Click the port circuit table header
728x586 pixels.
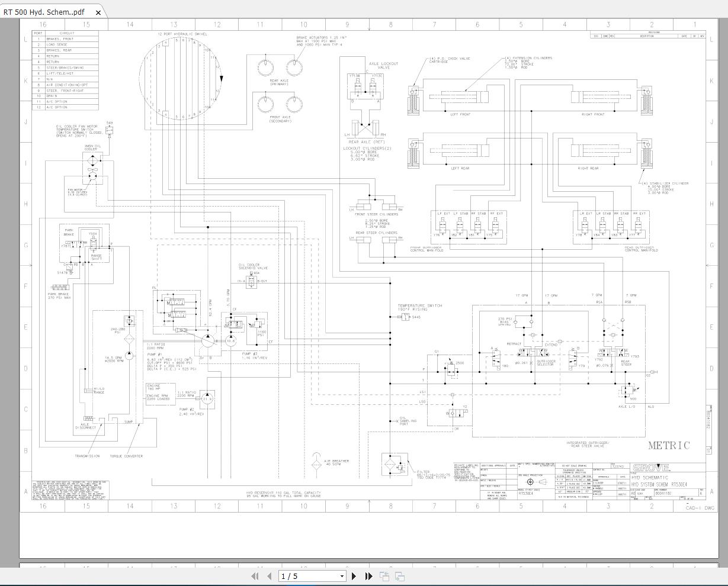(x=65, y=33)
